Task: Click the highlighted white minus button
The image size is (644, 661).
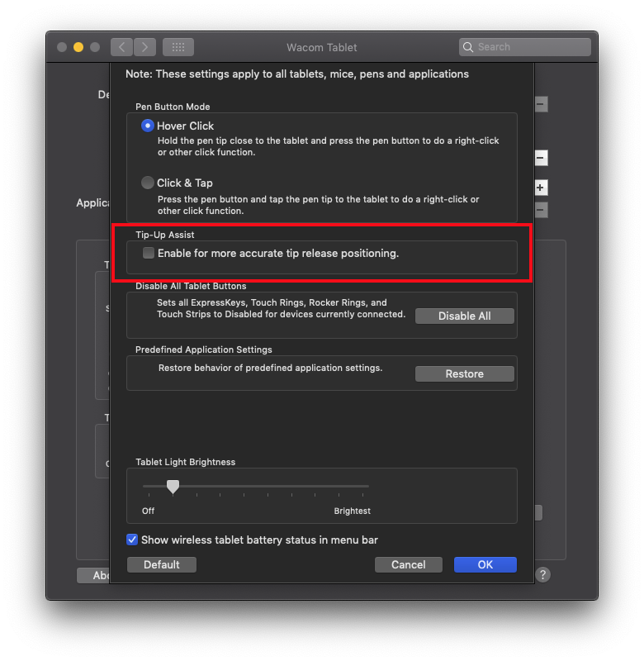Action: [541, 158]
